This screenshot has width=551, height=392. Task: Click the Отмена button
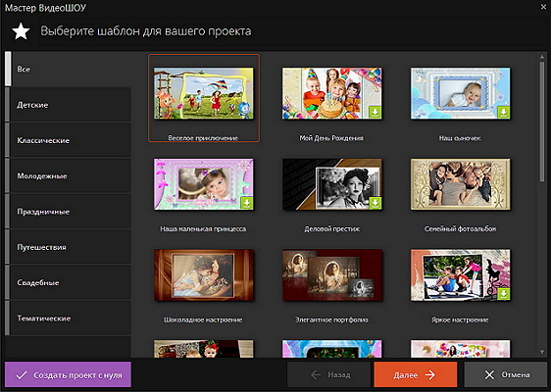507,374
